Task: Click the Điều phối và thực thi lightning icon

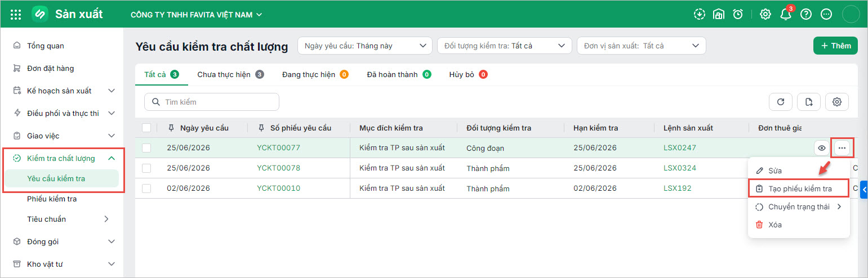Action: 17,113
